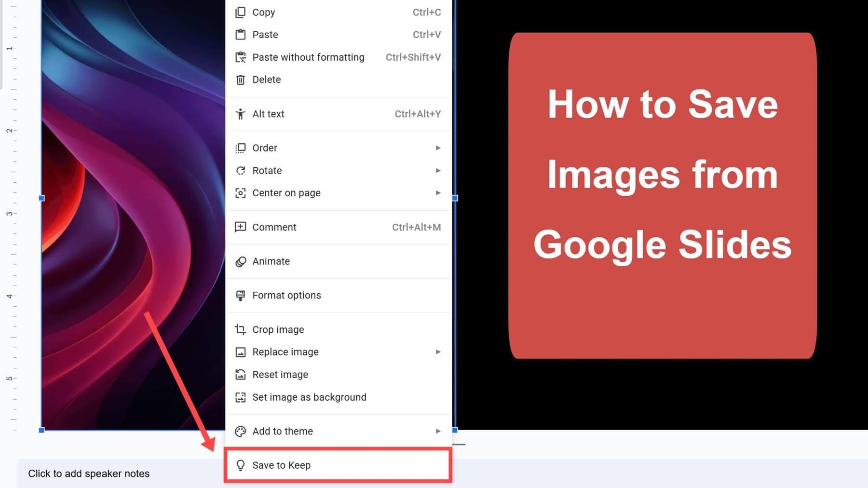The height and width of the screenshot is (488, 868).
Task: Click the Comment plus-bubble icon
Action: 240,227
